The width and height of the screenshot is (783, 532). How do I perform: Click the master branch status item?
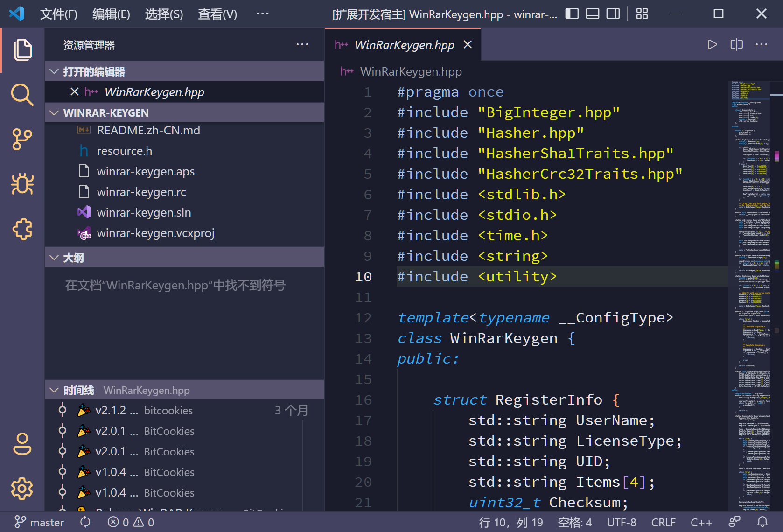[39, 522]
